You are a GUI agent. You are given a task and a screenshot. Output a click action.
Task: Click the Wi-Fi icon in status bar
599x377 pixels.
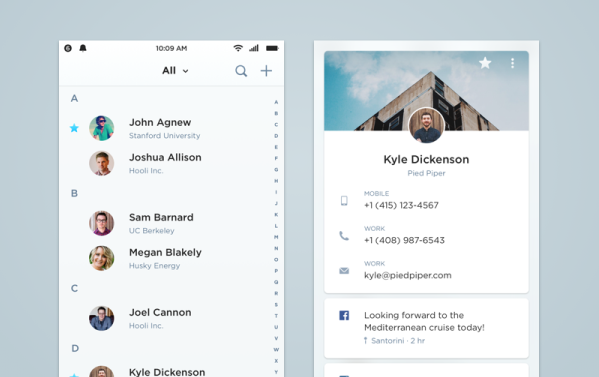(238, 48)
